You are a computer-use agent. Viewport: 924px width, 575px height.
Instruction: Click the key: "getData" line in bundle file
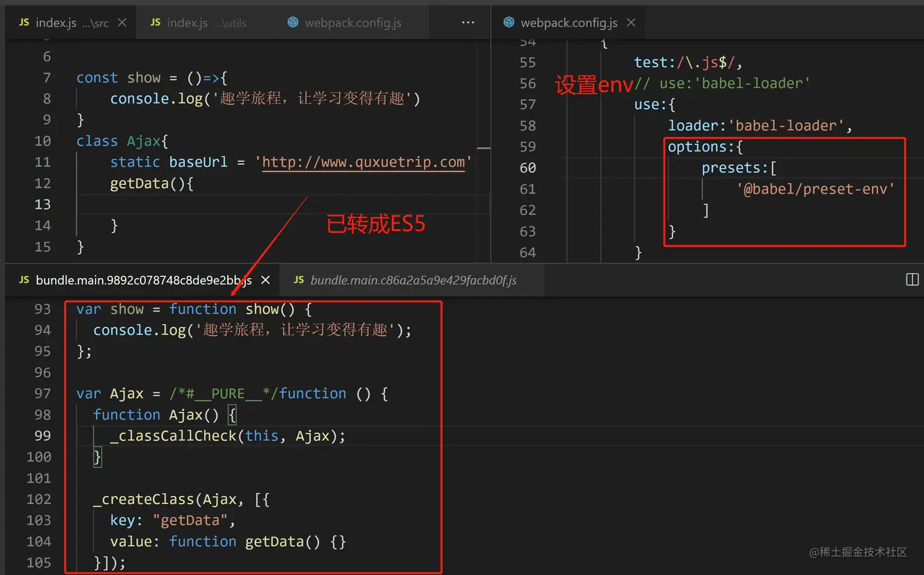(173, 520)
